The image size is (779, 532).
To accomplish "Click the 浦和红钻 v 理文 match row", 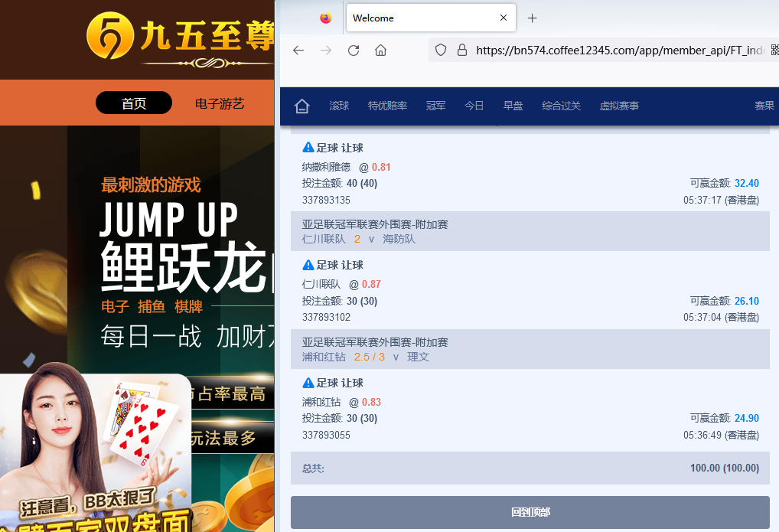I will click(530, 349).
